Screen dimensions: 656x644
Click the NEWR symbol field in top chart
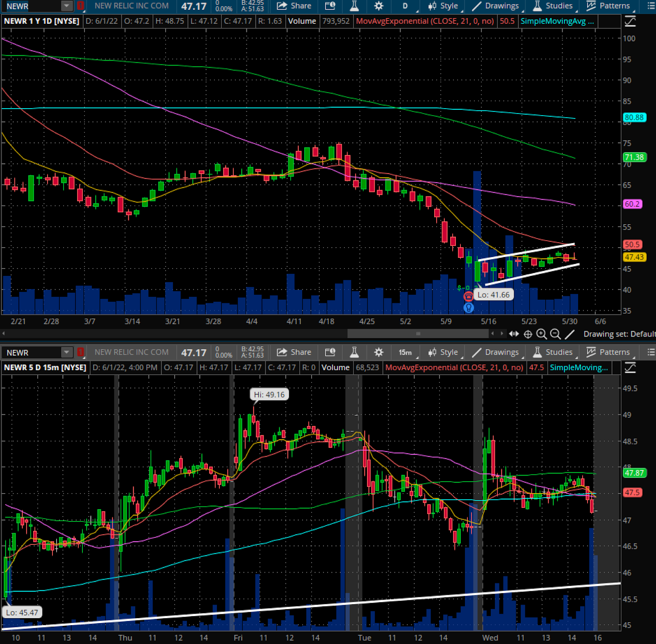32,6
